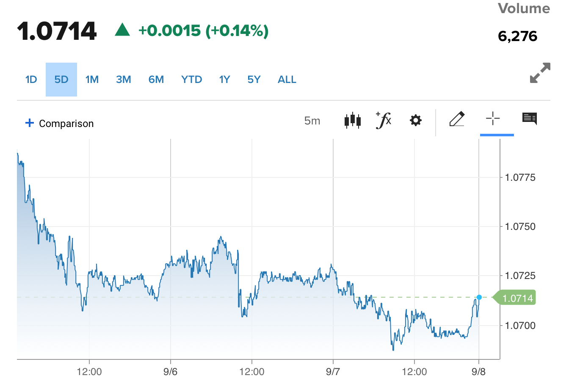
Task: Open the chart notes comment icon
Action: click(530, 119)
